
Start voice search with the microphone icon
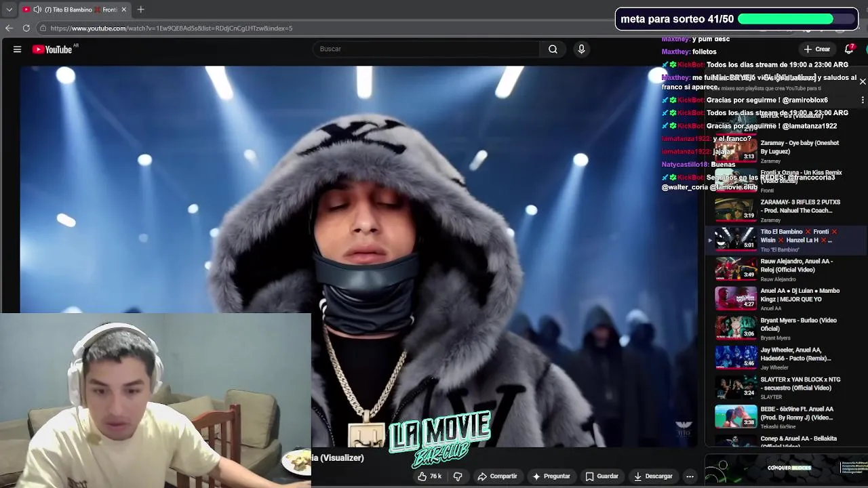[581, 49]
